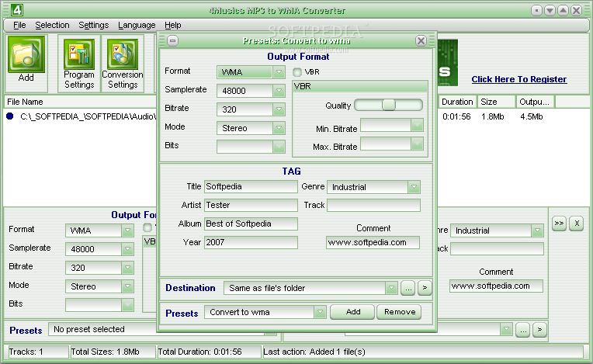Click the Add preset button
This screenshot has height=364, width=593.
pyautogui.click(x=352, y=312)
